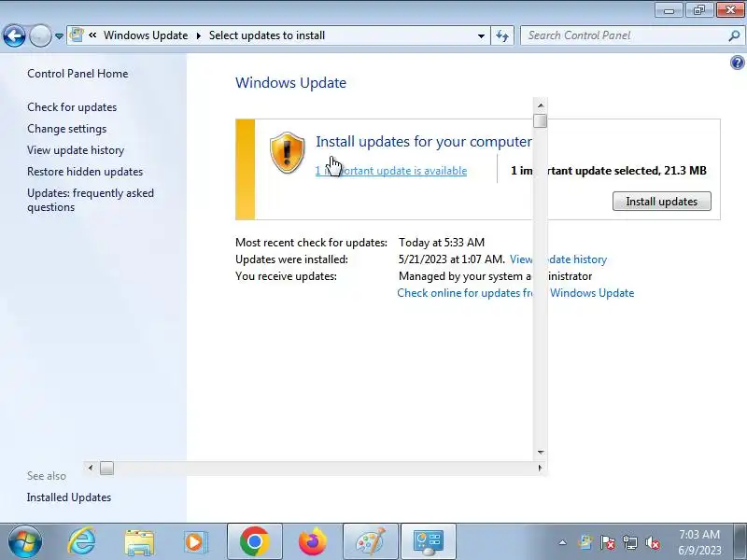This screenshot has height=560, width=747.
Task: Minimize the Windows Update window
Action: tap(669, 10)
